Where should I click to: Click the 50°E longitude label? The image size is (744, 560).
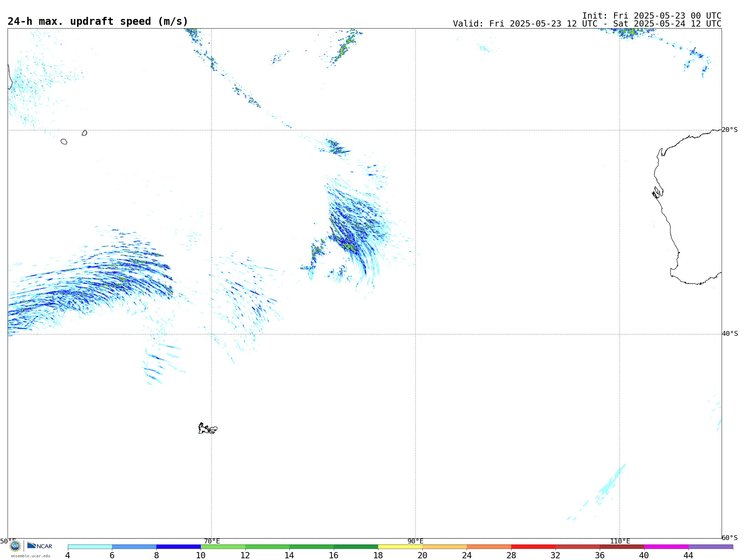coord(8,541)
